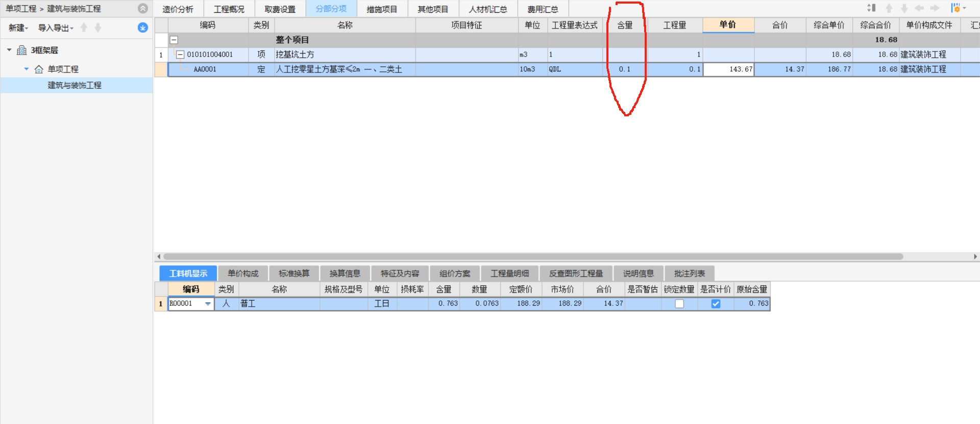The height and width of the screenshot is (424, 980).
Task: Select 建筑与装饰工程 in the tree
Action: click(x=75, y=85)
